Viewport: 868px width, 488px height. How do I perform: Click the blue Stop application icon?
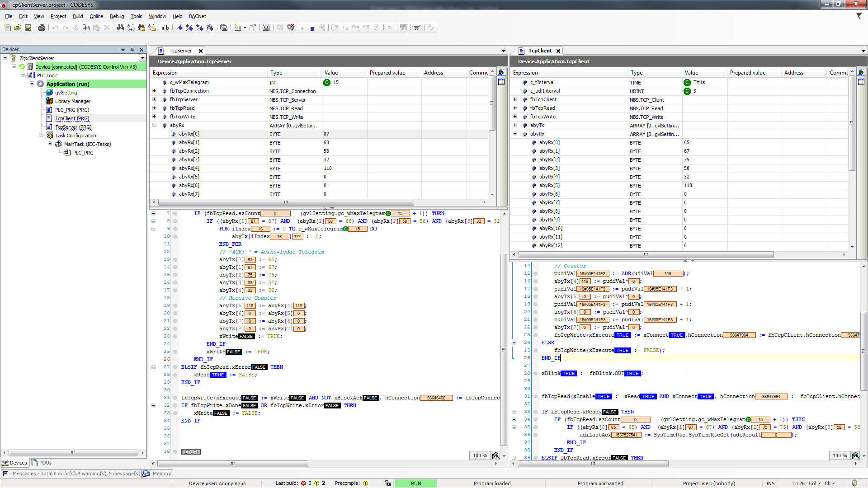click(x=312, y=28)
